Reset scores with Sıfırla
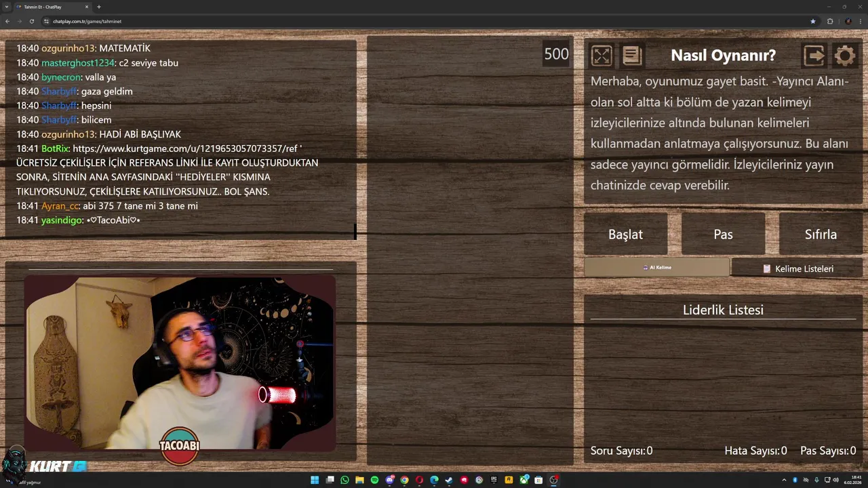 click(x=821, y=234)
